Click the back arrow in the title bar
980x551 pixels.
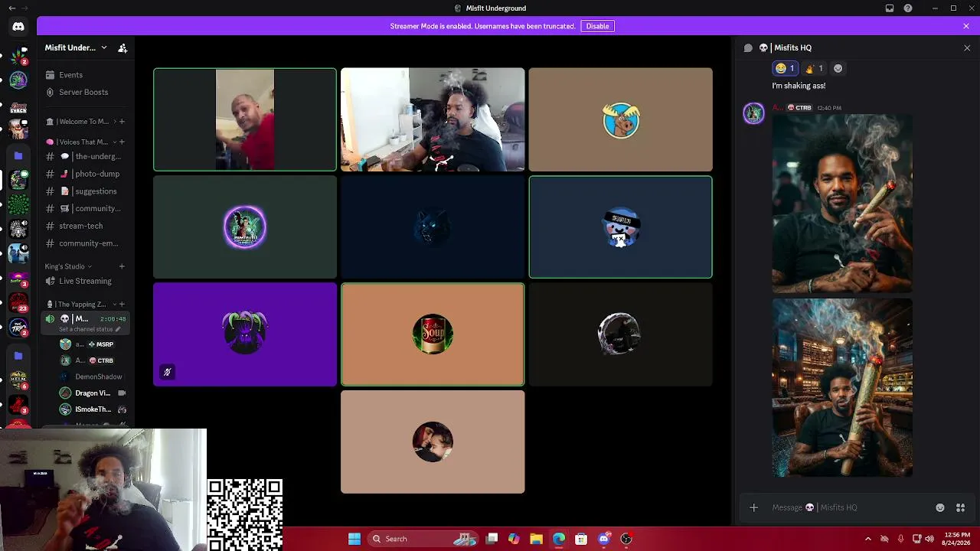pyautogui.click(x=11, y=8)
